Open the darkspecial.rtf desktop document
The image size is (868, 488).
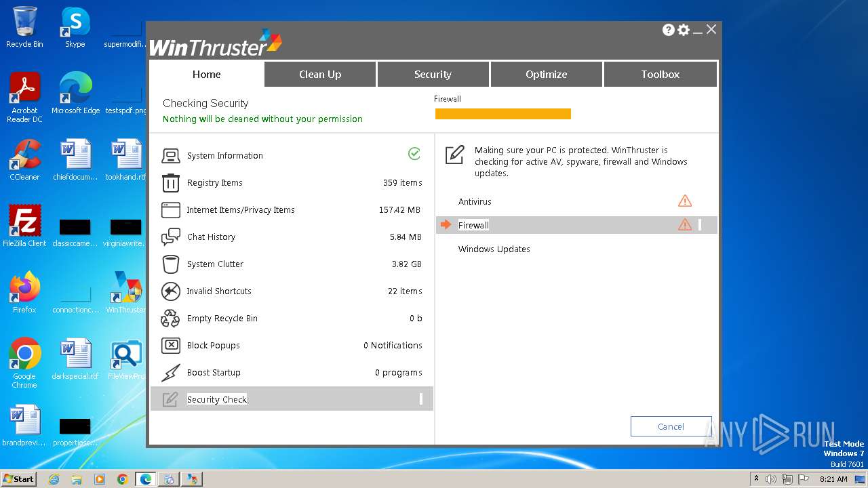75,359
